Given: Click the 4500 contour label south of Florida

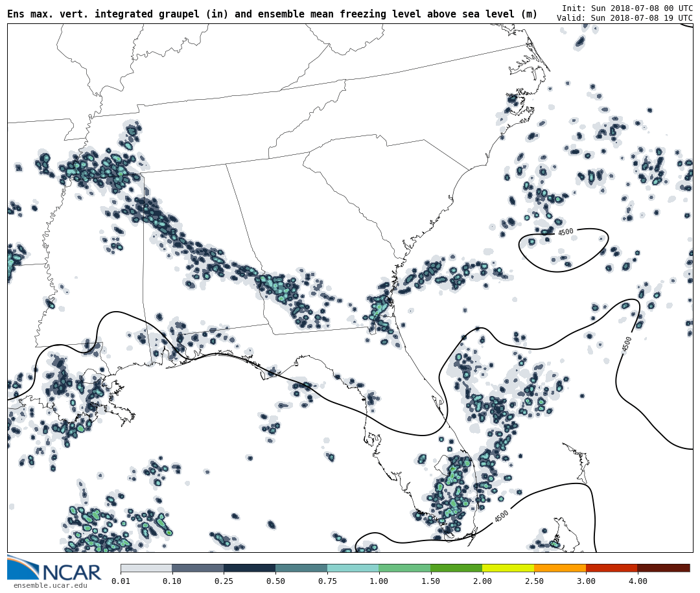Looking at the screenshot, I should pyautogui.click(x=502, y=516).
